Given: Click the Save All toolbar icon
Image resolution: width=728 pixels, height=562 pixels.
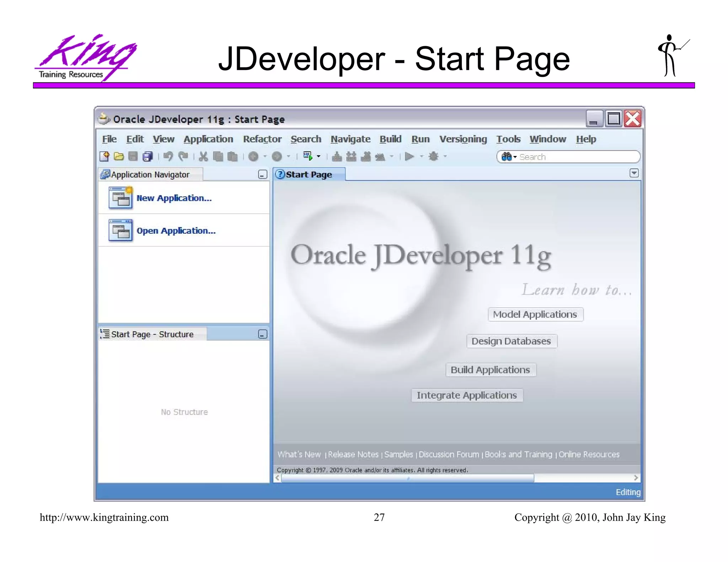Looking at the screenshot, I should (x=148, y=156).
